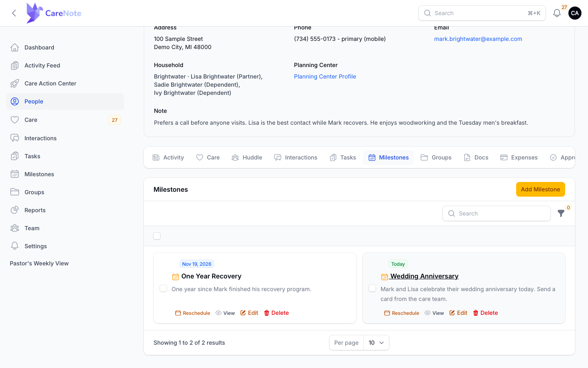Toggle the select-all milestones checkbox
Screen dimensions: 588x368
click(x=157, y=236)
